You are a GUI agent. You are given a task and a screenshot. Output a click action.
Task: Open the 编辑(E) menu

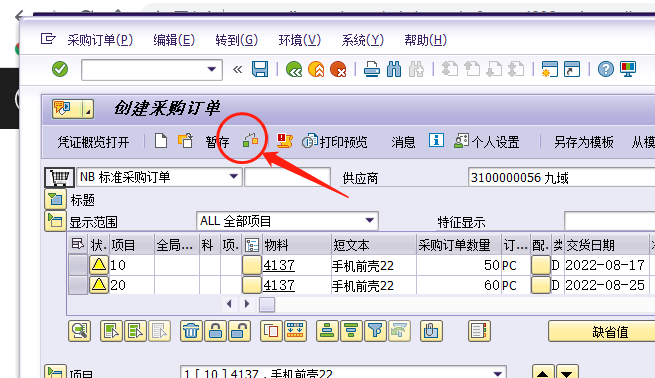(x=174, y=40)
